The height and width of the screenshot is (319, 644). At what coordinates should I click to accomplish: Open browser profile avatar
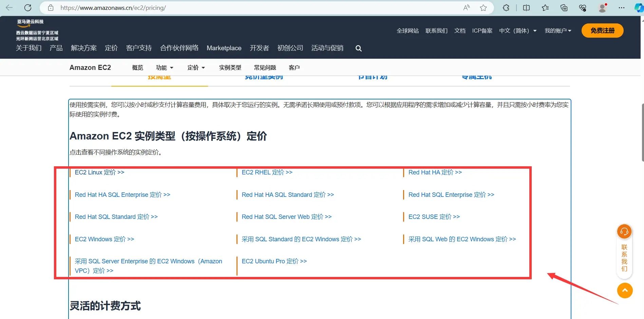[603, 8]
